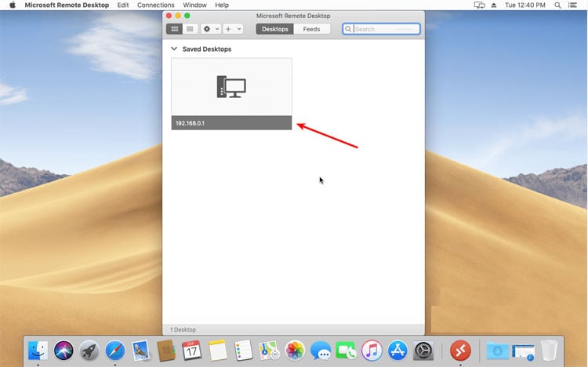Screen dimensions: 588x367
Task: Open System Preferences from the Dock
Action: pos(423,351)
